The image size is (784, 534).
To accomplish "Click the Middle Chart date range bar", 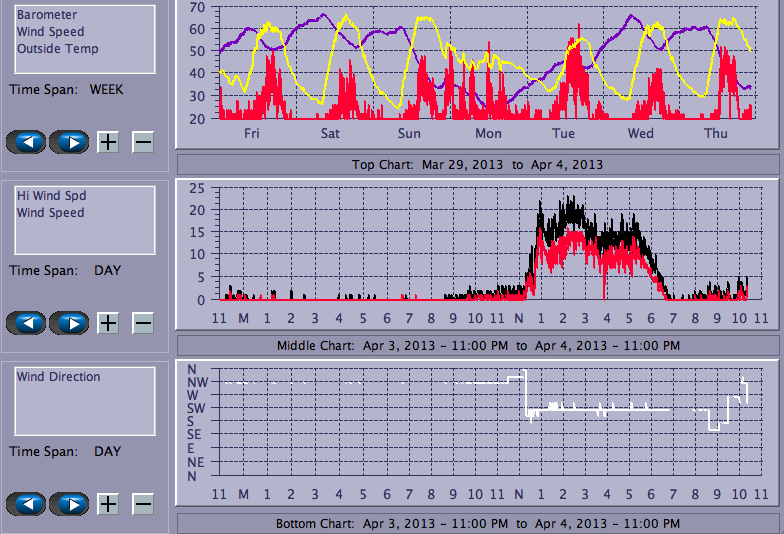I will pyautogui.click(x=477, y=345).
